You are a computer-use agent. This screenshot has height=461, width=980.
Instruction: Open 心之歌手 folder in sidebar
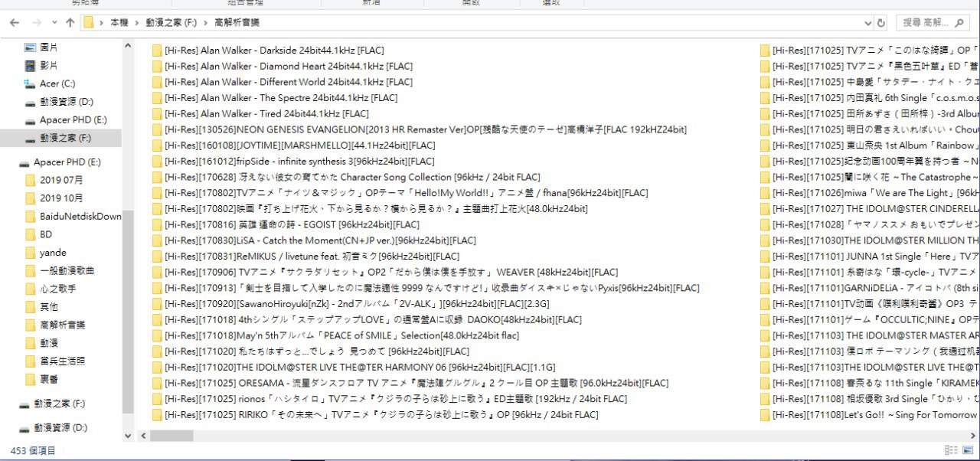[x=57, y=289]
